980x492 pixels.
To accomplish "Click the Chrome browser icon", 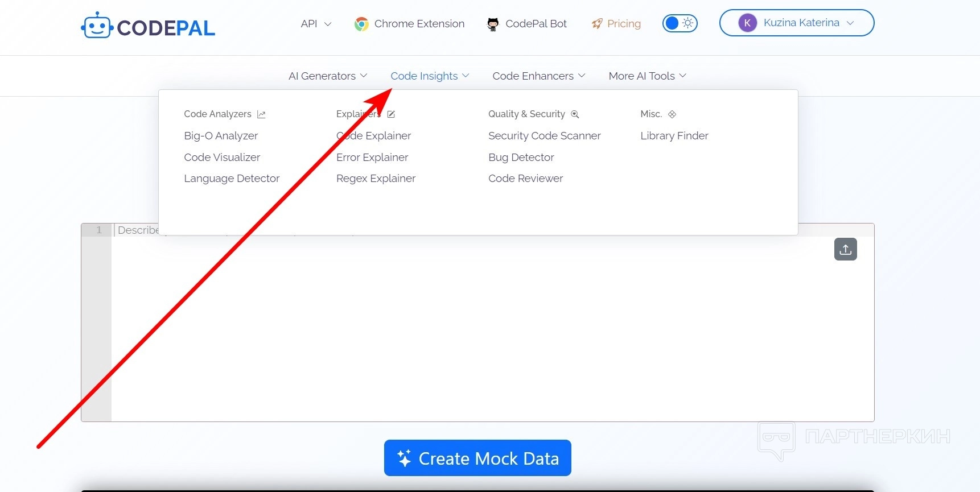I will [361, 24].
